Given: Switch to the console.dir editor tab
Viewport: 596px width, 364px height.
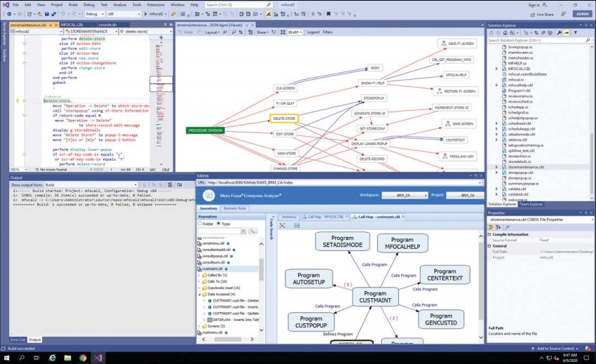Looking at the screenshot, I should 107,25.
